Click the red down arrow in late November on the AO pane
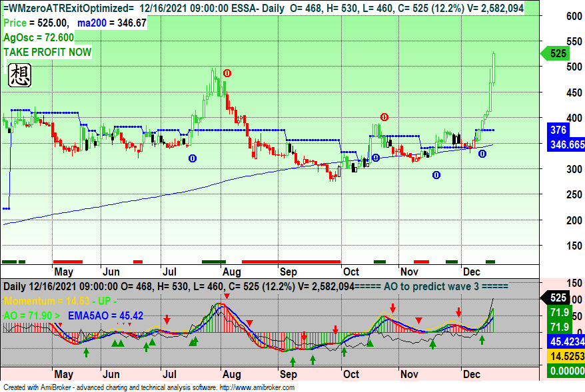Viewport: 585px width, 392px height. click(458, 312)
